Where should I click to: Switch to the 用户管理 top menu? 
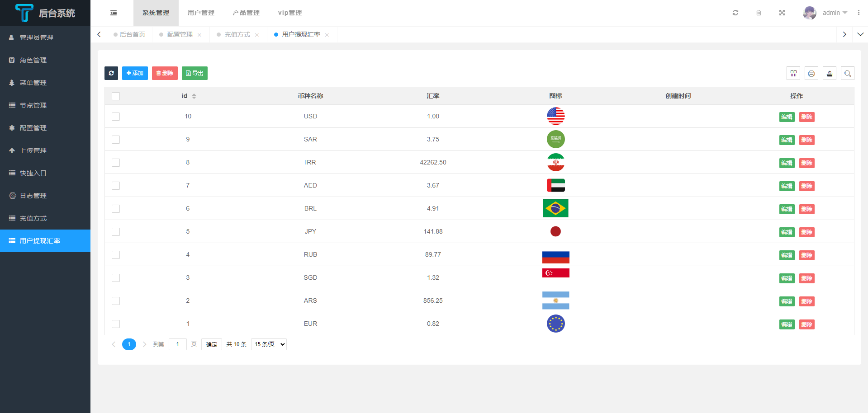click(x=201, y=13)
